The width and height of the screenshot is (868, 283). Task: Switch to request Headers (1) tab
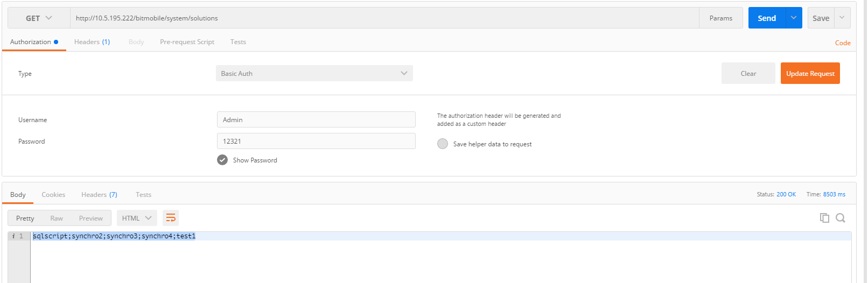tap(92, 42)
